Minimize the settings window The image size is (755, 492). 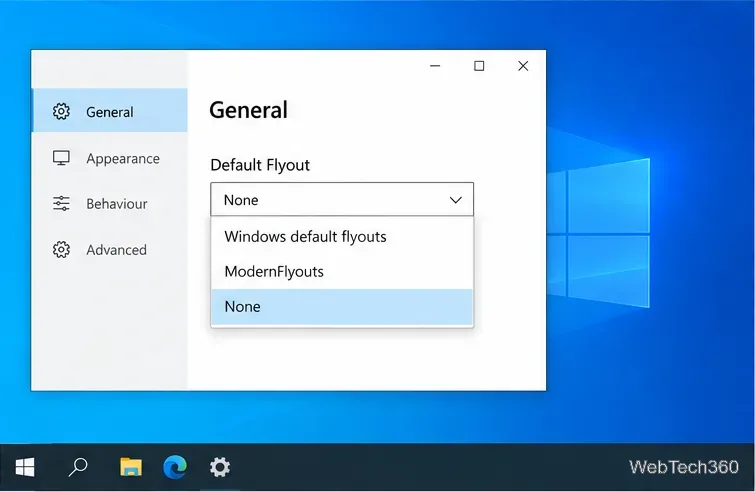tap(435, 66)
